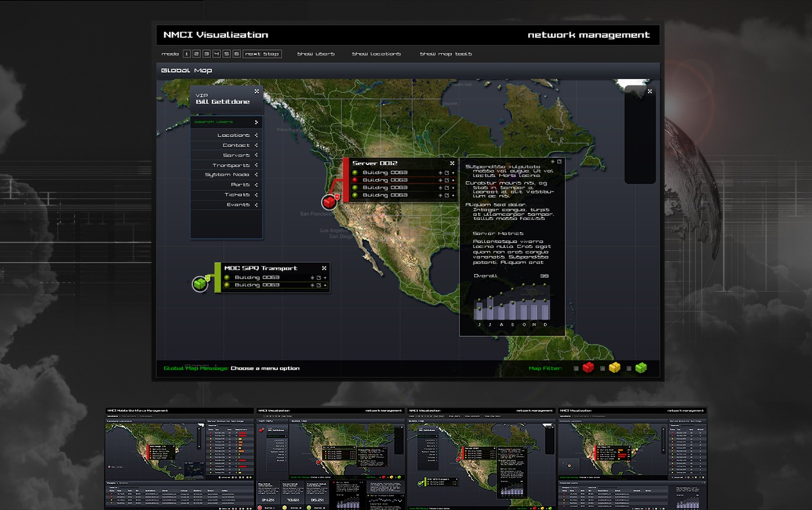
Task: Select the Events menu item
Action: pos(238,205)
